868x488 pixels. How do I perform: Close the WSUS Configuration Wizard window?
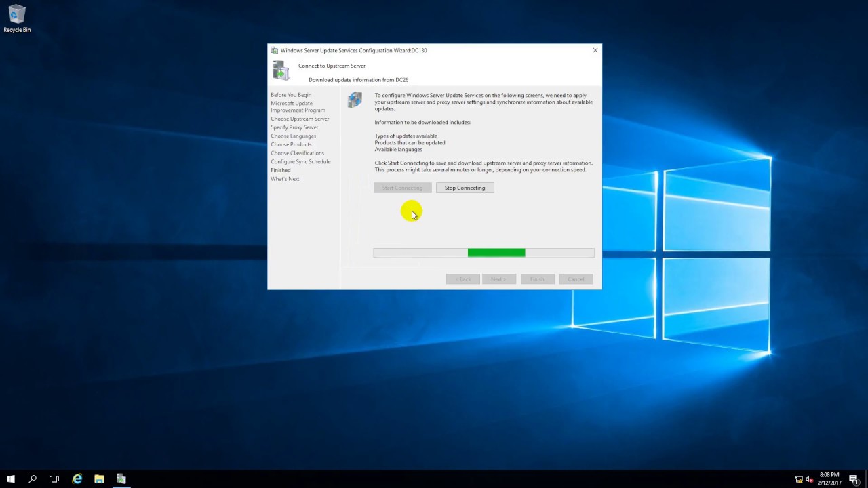[x=595, y=50]
